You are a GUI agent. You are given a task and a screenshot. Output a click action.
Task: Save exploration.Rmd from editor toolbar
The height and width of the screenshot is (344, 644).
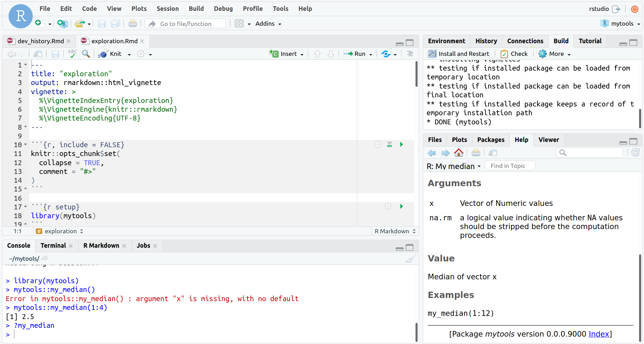pos(55,54)
